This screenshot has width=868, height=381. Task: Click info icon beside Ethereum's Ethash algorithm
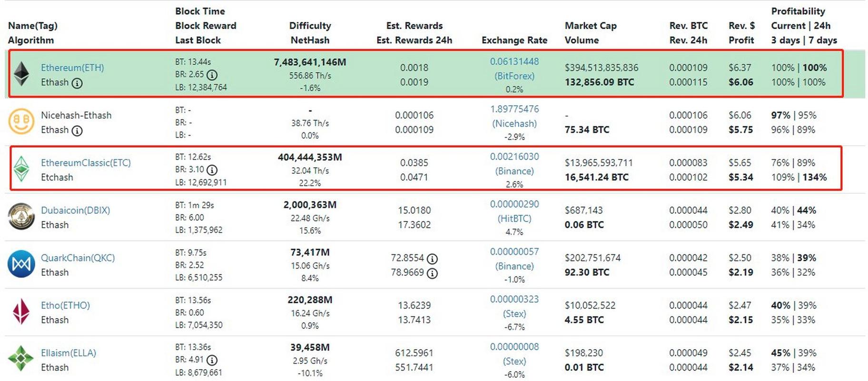[x=77, y=83]
